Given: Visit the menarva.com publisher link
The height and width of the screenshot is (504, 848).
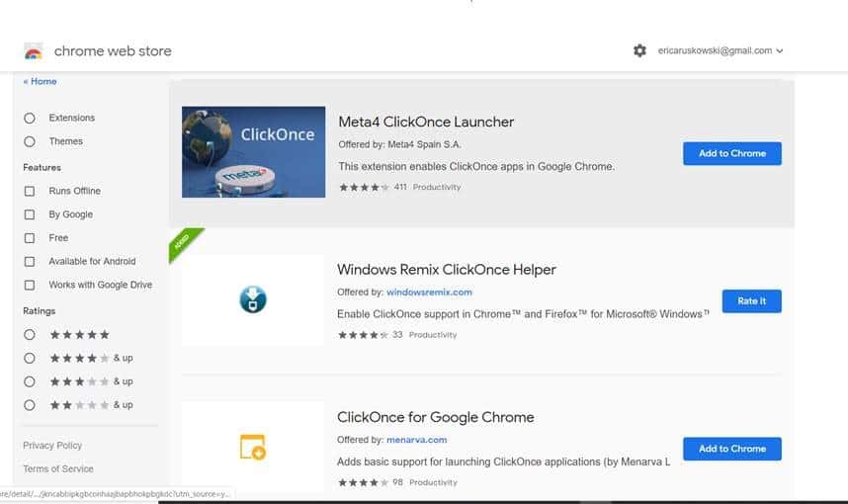Looking at the screenshot, I should click(416, 440).
